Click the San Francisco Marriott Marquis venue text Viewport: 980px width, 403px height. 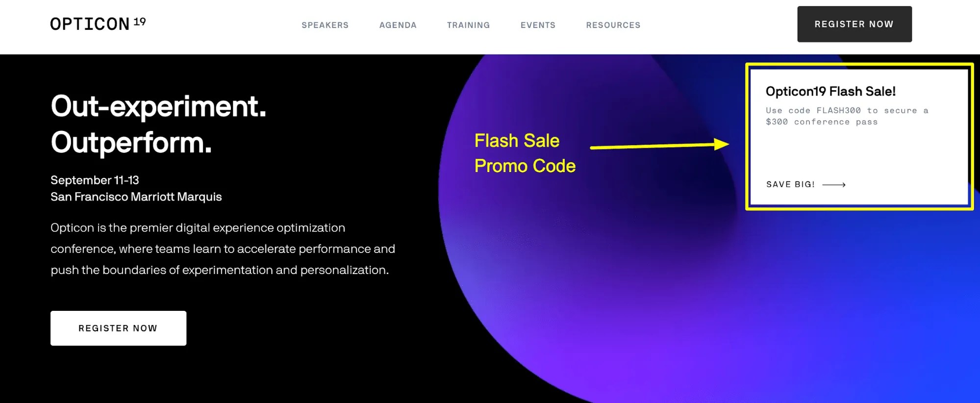tap(136, 197)
